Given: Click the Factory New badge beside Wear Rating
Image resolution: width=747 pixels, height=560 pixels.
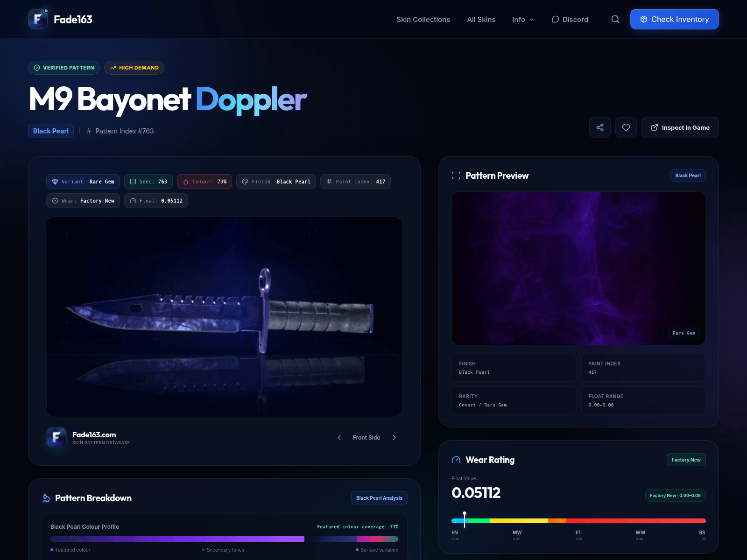Looking at the screenshot, I should [x=686, y=460].
